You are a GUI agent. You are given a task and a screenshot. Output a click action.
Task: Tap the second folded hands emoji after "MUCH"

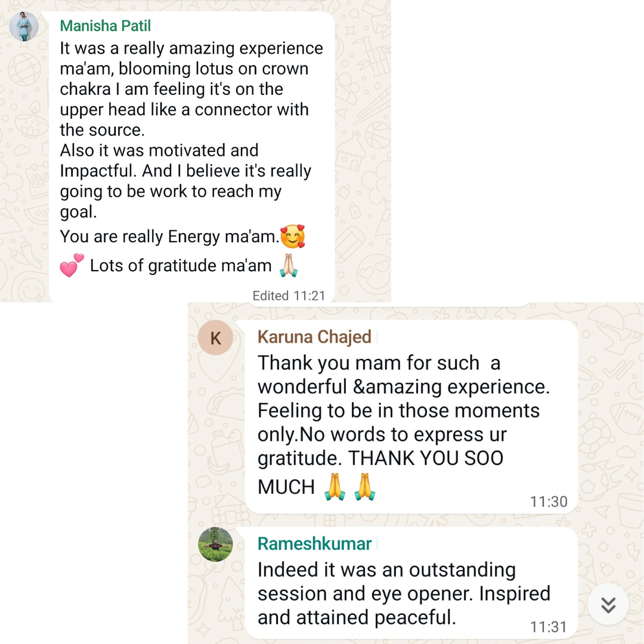pos(364,487)
